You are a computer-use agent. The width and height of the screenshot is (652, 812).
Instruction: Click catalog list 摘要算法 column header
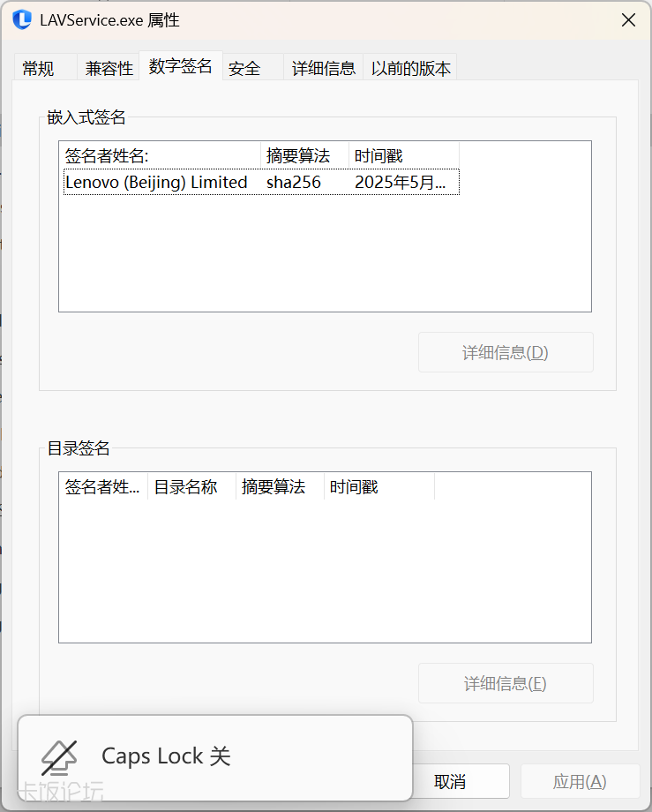point(280,486)
